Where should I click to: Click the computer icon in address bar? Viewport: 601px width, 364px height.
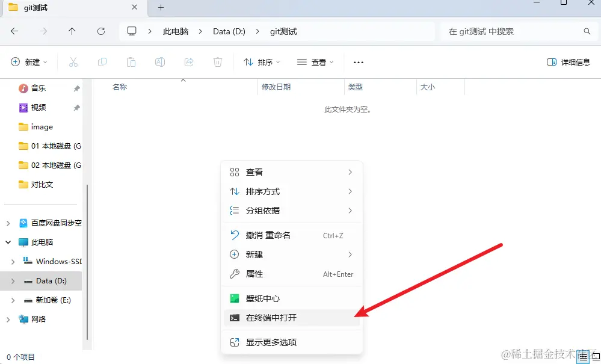point(132,31)
